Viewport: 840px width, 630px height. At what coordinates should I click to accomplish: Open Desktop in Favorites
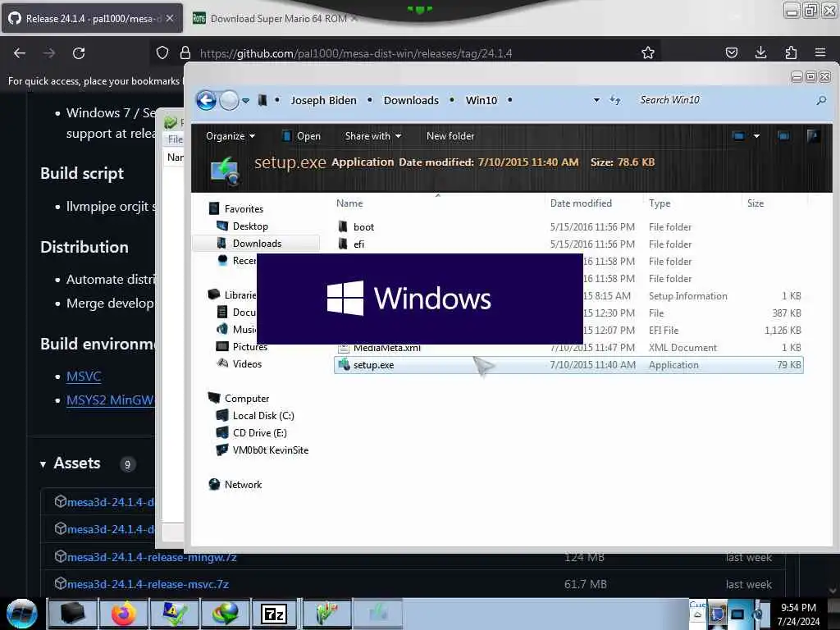click(250, 226)
